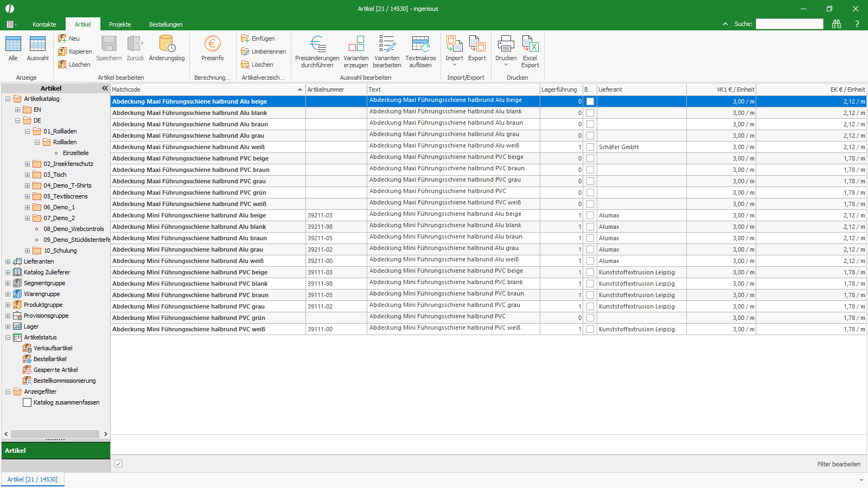Select Verkaufsartikel status filter
The image size is (868, 488).
point(53,348)
